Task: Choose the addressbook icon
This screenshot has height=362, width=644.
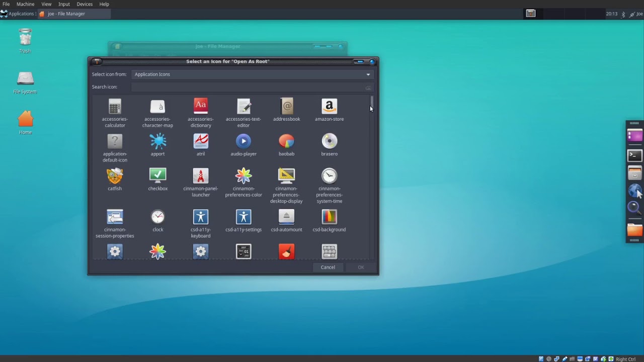Action: click(x=286, y=106)
